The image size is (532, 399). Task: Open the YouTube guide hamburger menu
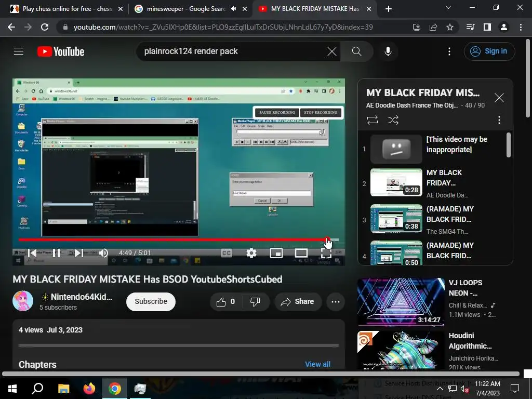pyautogui.click(x=19, y=51)
